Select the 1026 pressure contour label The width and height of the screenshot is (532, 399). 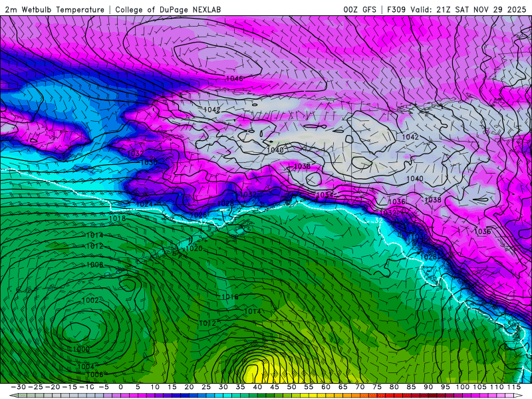pos(198,215)
